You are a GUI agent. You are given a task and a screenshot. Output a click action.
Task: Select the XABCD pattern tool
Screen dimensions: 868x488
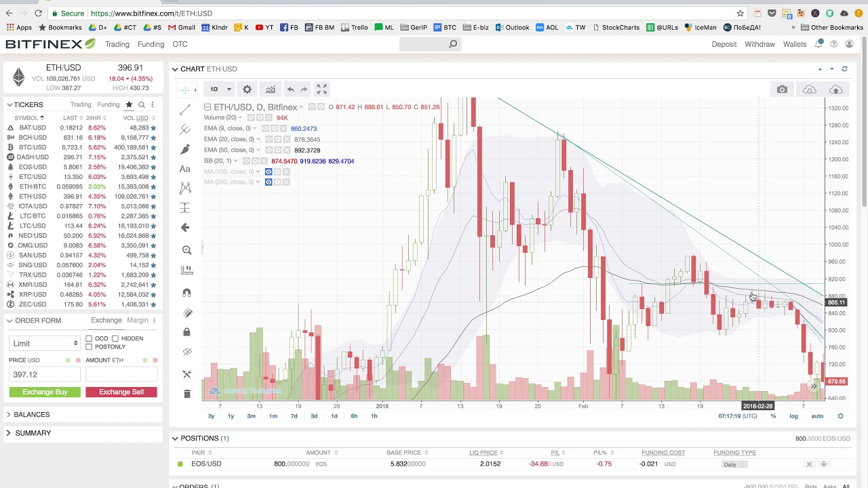tap(185, 188)
